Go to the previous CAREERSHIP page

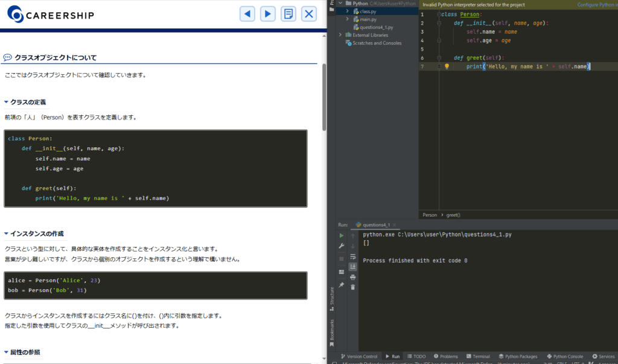click(247, 14)
